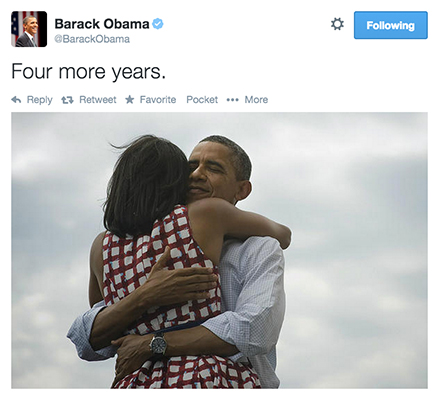
Task: Select the Retweet text action
Action: pyautogui.click(x=98, y=100)
